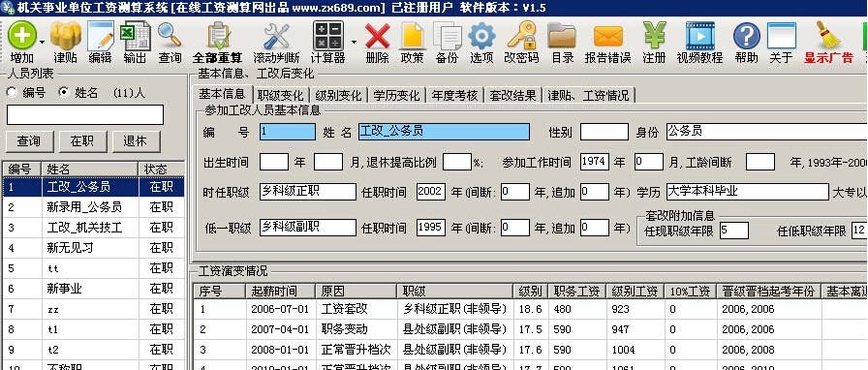Click the 状态 column header
The height and width of the screenshot is (370, 868).
click(x=161, y=169)
